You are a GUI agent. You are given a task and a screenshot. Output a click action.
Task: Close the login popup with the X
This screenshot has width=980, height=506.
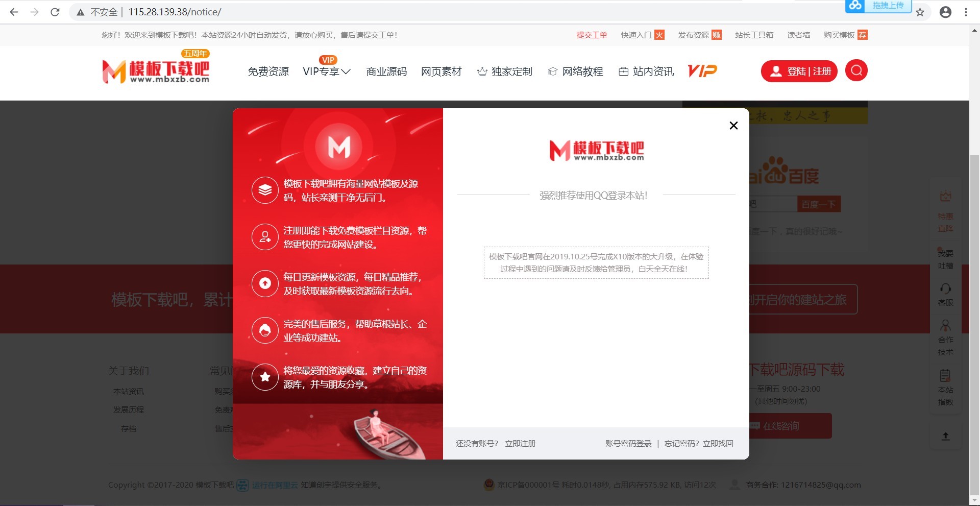click(733, 126)
